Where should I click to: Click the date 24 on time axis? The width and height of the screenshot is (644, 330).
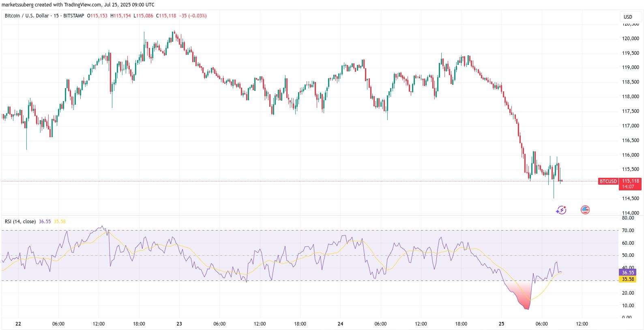tap(340, 324)
